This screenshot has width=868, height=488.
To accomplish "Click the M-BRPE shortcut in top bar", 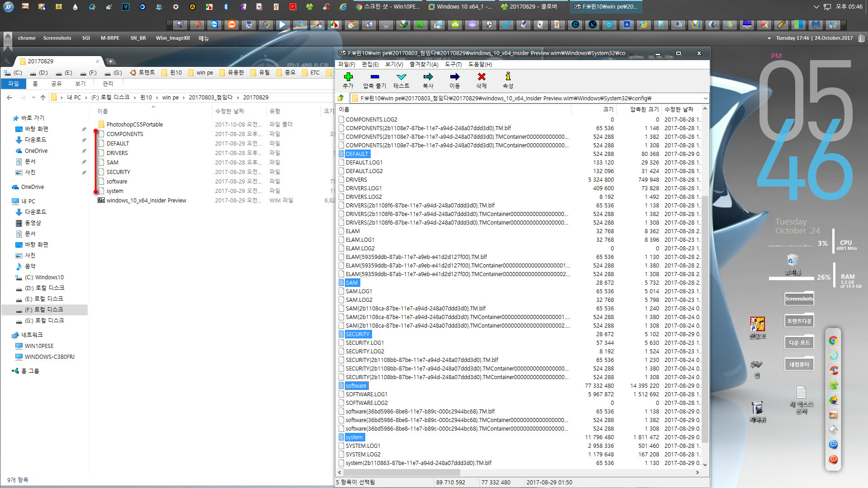I will (x=110, y=38).
